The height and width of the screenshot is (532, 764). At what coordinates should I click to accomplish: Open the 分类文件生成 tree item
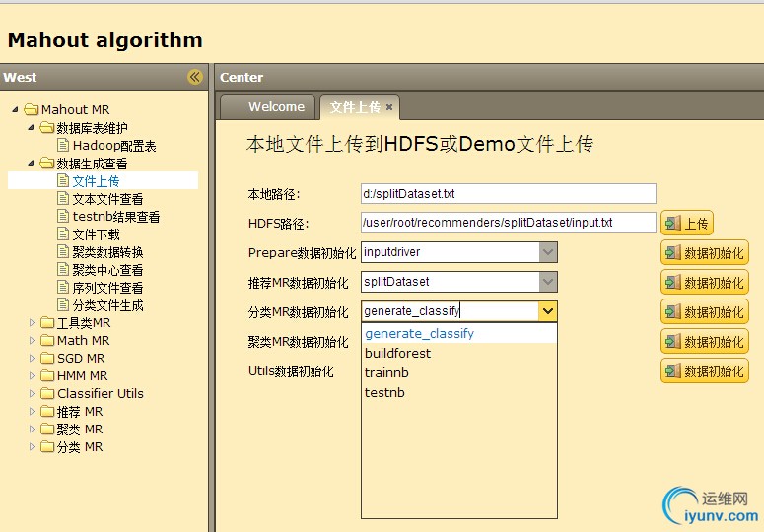click(x=107, y=305)
